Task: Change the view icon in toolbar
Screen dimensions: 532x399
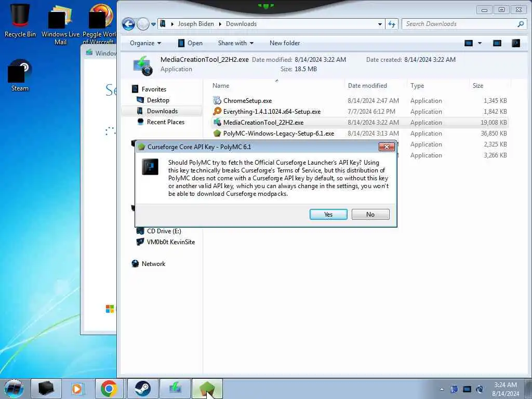Action: coord(469,43)
